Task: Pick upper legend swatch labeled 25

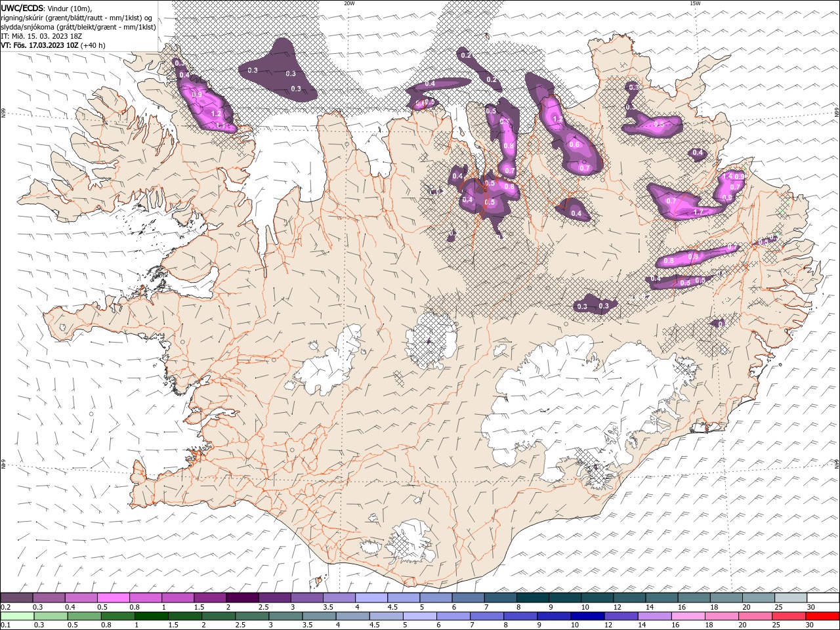Action: 791,598
